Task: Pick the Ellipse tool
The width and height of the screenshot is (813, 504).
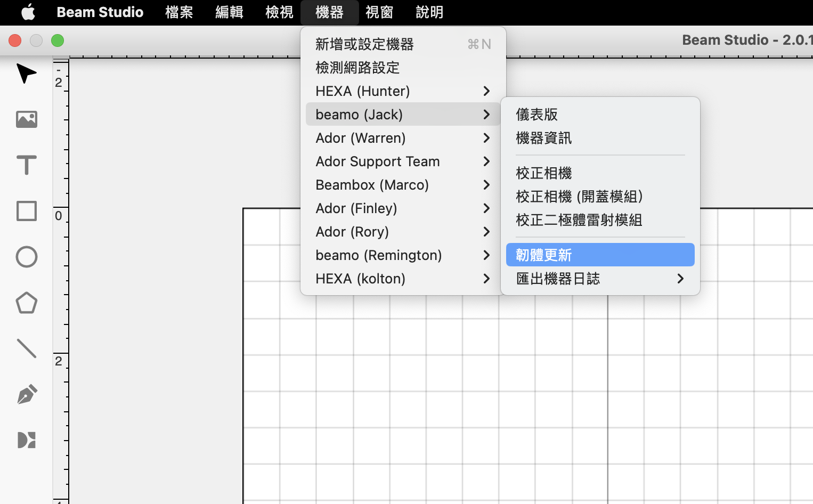Action: pyautogui.click(x=26, y=257)
